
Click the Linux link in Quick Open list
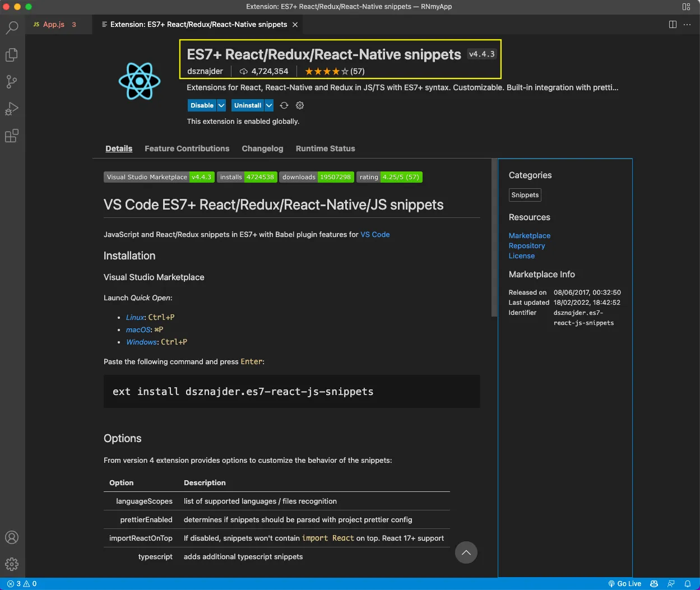tap(135, 317)
